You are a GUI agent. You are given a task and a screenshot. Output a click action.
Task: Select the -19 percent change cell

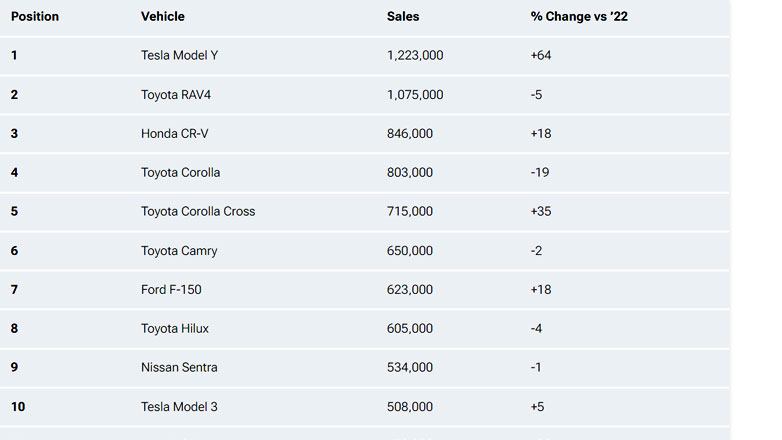pos(540,173)
